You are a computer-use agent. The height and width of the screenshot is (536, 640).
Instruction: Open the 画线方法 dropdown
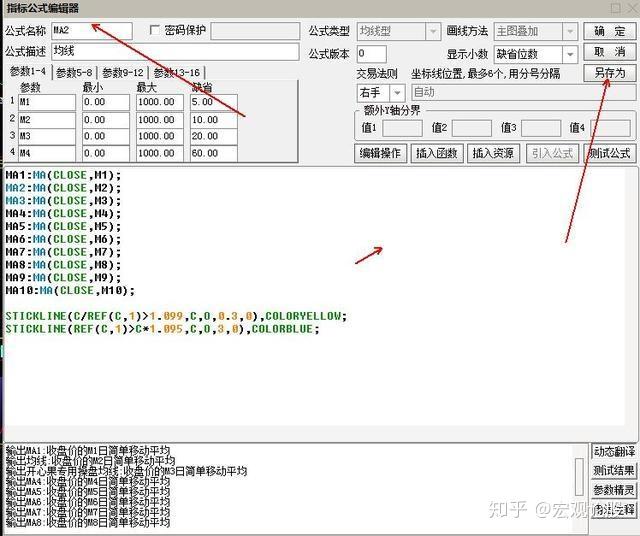click(570, 31)
